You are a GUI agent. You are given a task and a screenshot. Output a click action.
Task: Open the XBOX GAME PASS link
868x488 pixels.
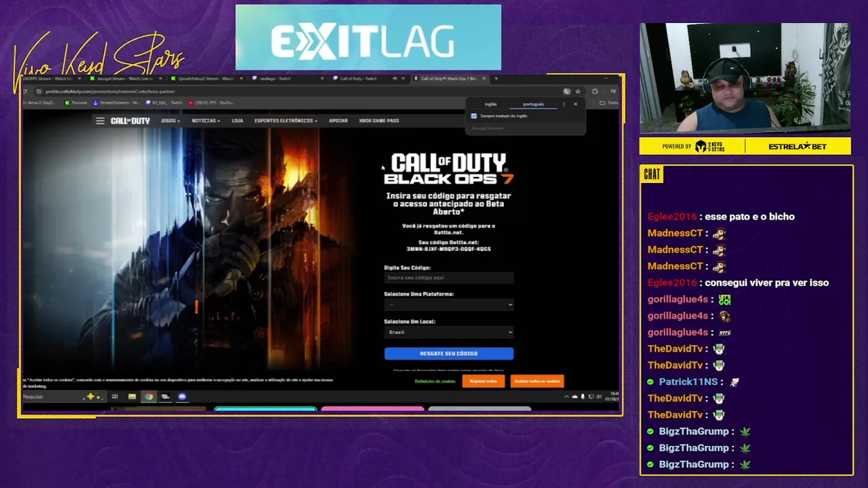pos(378,121)
